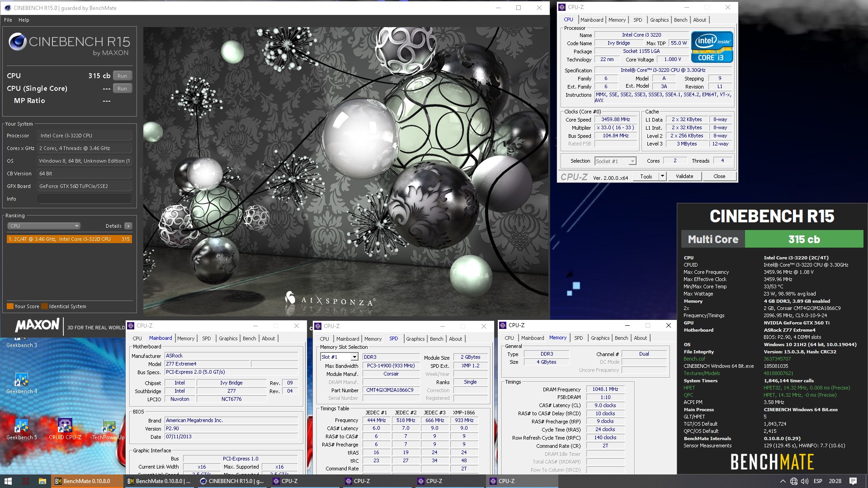Click the red icon next to Start button
The width and height of the screenshot is (868, 488).
click(26, 481)
